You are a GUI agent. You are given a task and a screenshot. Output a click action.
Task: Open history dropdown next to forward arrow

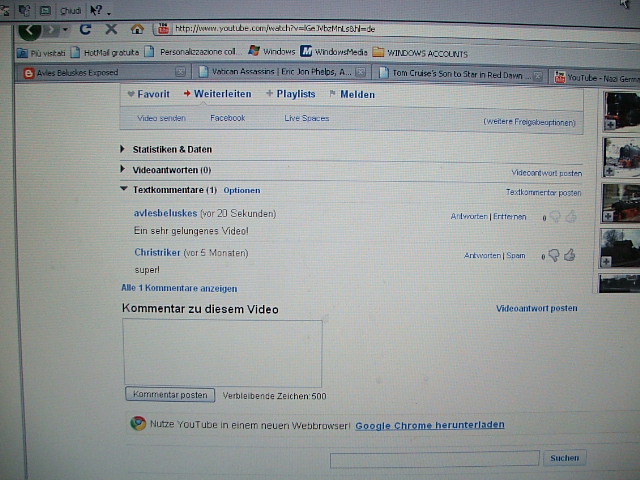point(65,29)
